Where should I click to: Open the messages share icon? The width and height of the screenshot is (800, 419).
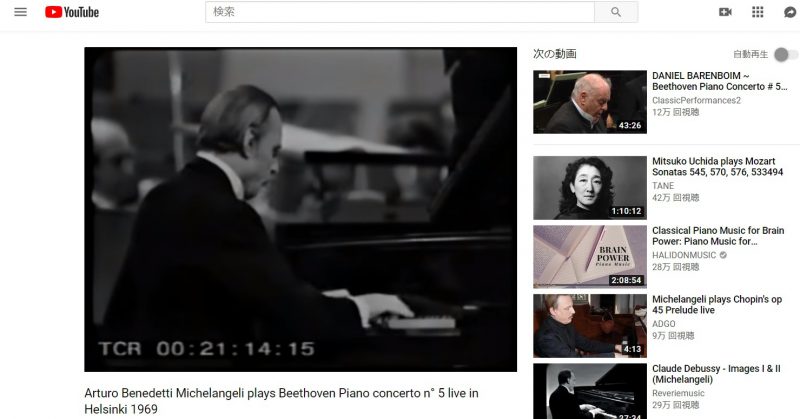(x=790, y=12)
